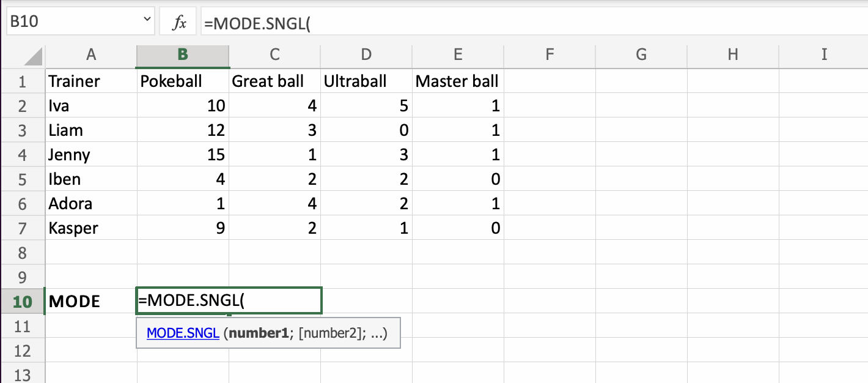Select column E header
This screenshot has height=383, width=868.
[458, 54]
